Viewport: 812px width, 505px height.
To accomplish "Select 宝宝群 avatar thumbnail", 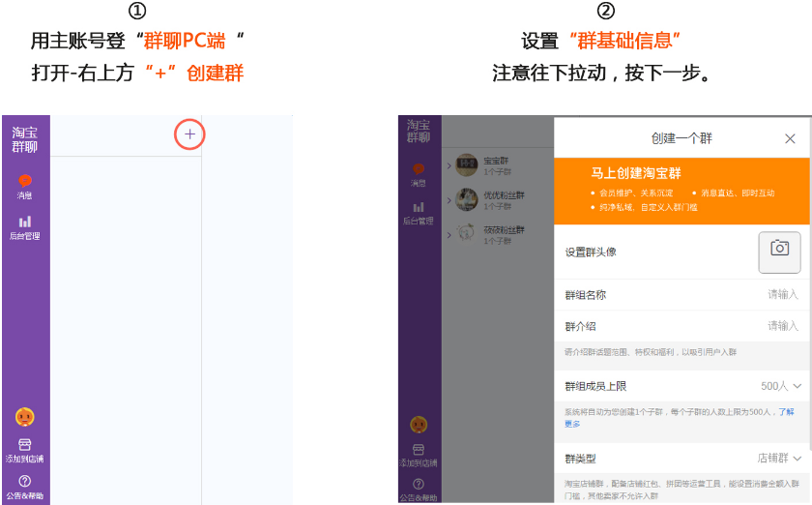I will 466,164.
